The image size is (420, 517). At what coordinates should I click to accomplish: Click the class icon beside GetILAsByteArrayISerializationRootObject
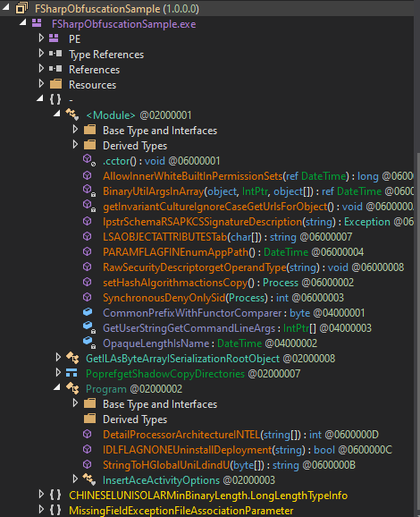(x=72, y=358)
